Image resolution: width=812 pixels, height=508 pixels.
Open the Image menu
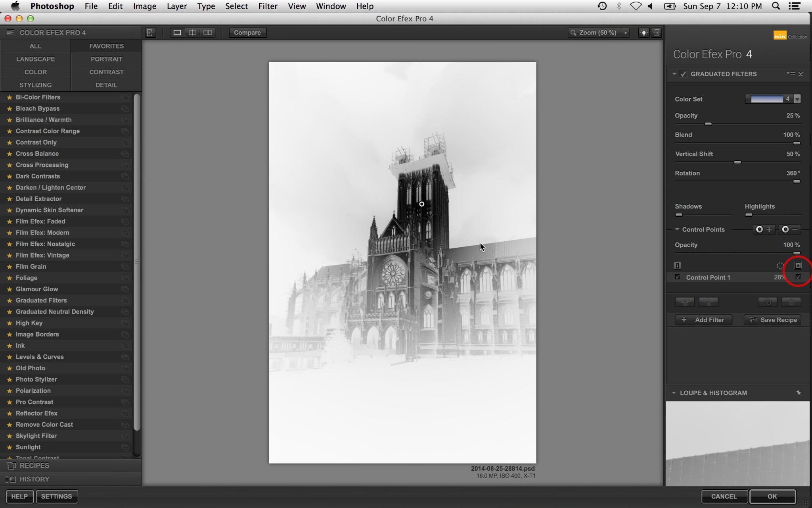[144, 6]
